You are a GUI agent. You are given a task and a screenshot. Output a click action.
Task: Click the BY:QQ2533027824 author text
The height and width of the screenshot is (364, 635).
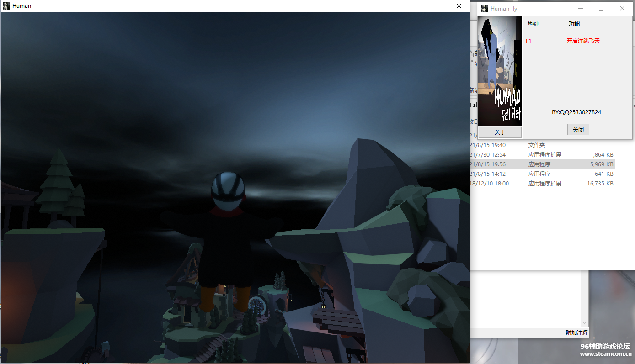(x=576, y=112)
